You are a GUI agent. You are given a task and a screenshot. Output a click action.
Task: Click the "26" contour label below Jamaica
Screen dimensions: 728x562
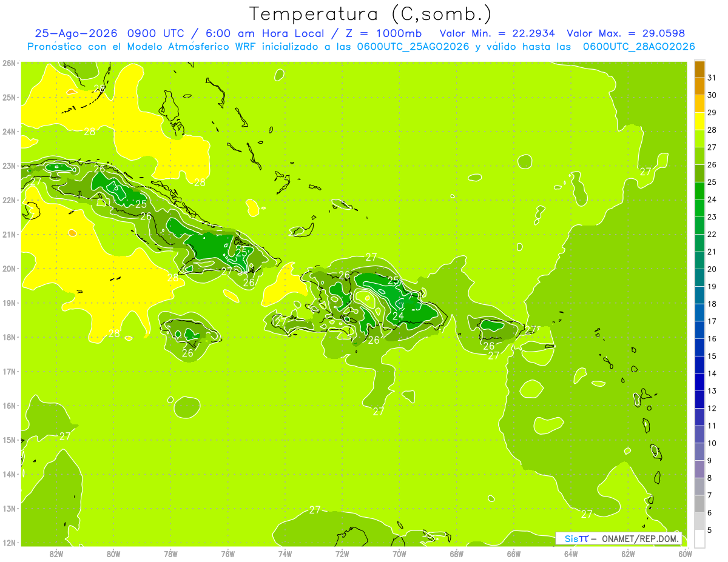click(187, 353)
